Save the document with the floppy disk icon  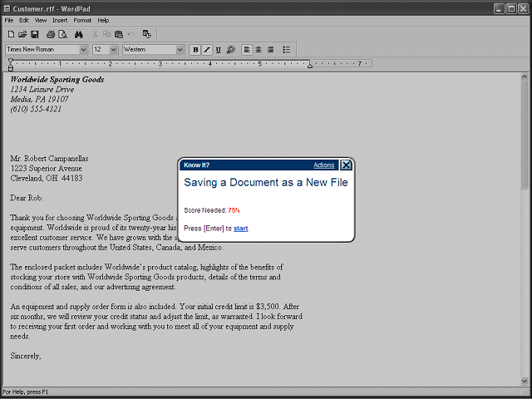(x=35, y=34)
